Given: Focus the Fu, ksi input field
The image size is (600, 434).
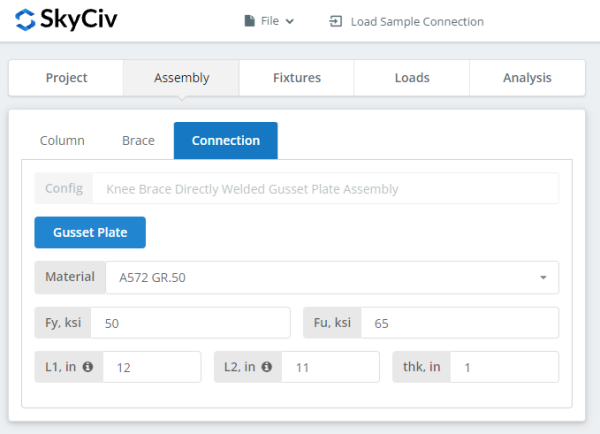Looking at the screenshot, I should click(459, 323).
